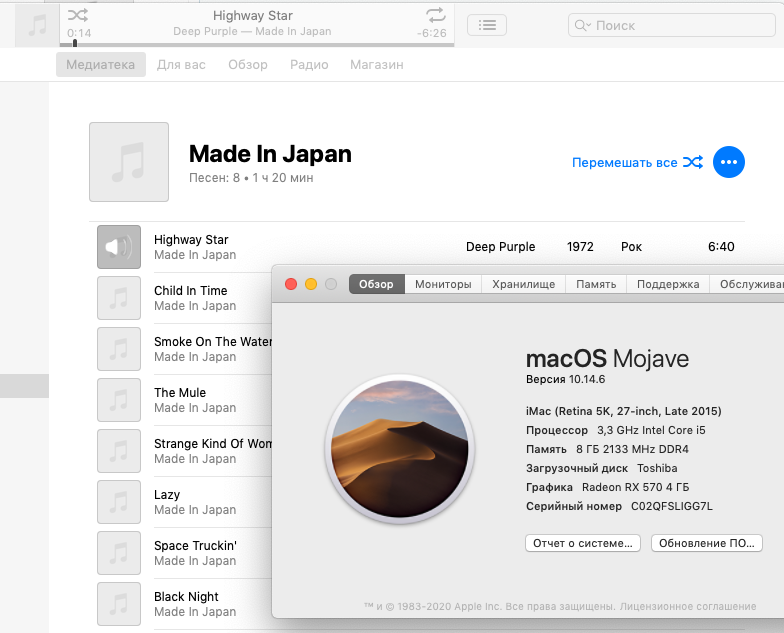The image size is (784, 633).
Task: Open the Обзор tab in iTunes
Action: click(x=248, y=64)
